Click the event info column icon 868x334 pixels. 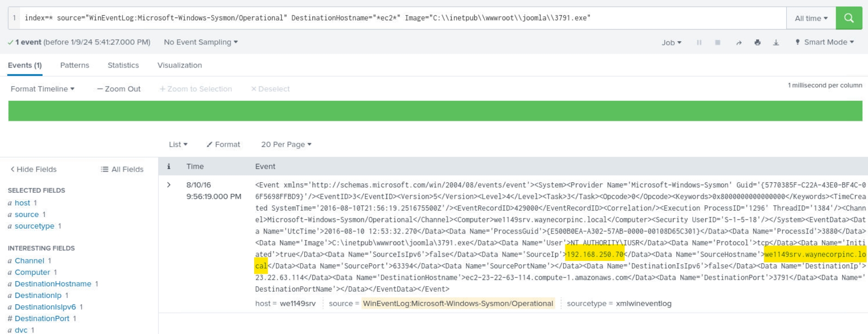pyautogui.click(x=169, y=167)
